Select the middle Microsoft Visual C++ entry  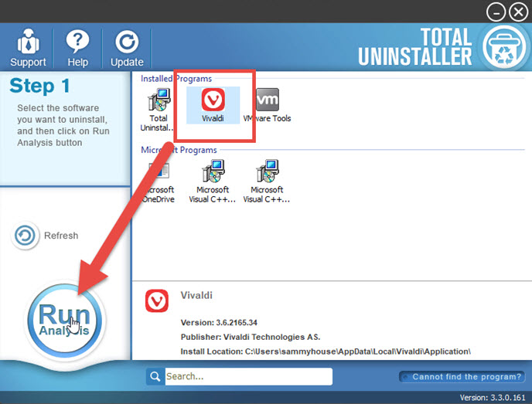[213, 182]
